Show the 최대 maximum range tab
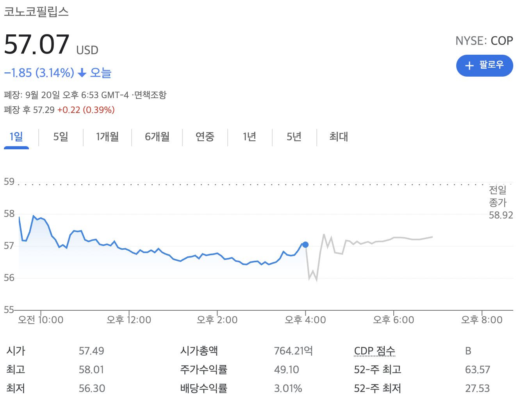Screen dimensions: 532x401 pyautogui.click(x=339, y=137)
